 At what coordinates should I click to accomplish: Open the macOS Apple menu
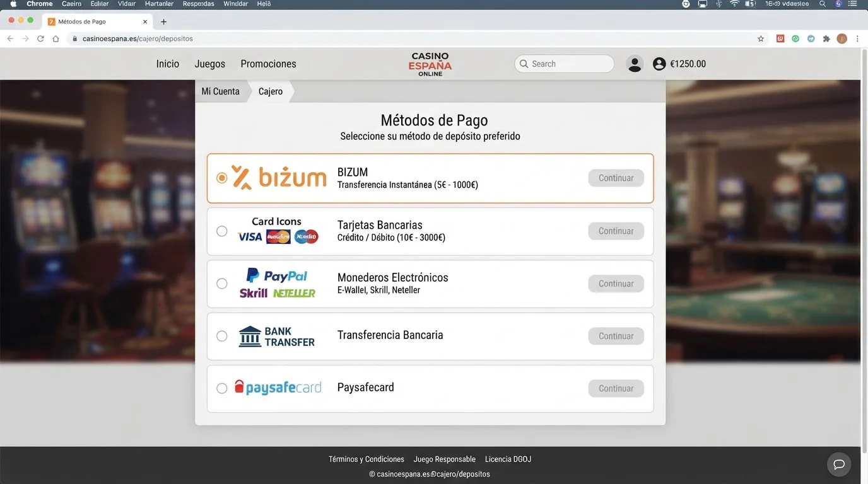point(13,4)
